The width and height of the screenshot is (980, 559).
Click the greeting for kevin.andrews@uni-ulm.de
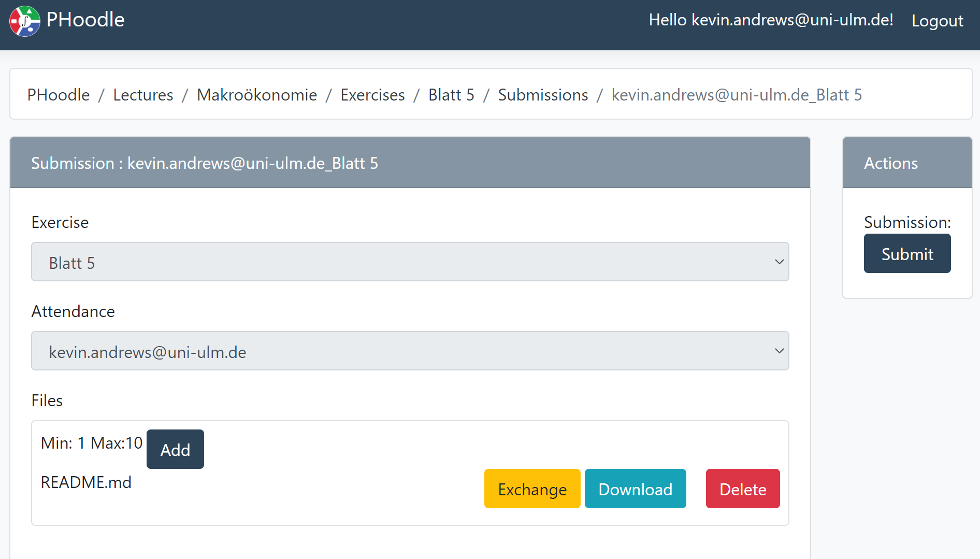pyautogui.click(x=771, y=20)
